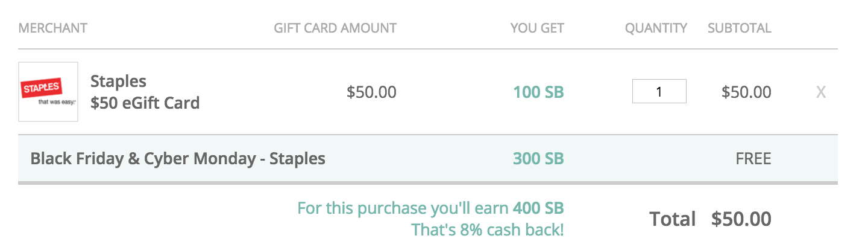
Task: Click the $50 eGift Card title
Action: point(145,103)
